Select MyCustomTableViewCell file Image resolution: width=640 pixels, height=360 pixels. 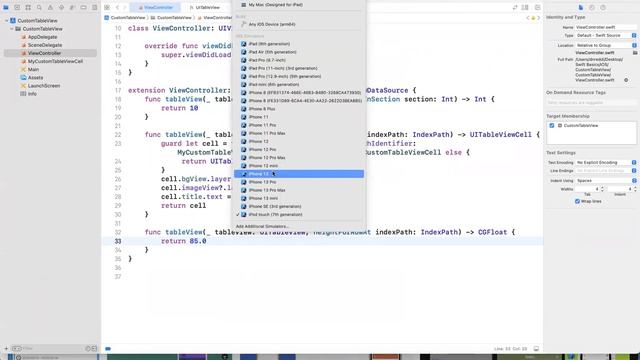click(x=55, y=61)
